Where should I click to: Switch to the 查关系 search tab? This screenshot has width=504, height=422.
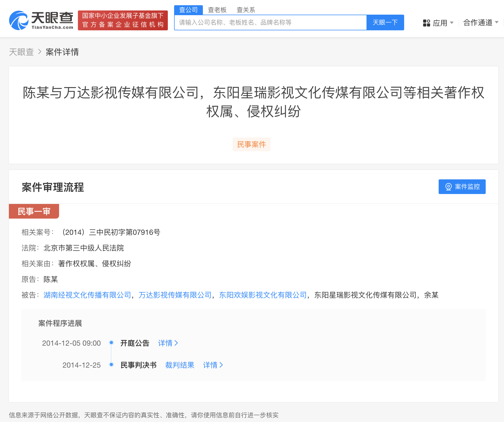246,10
